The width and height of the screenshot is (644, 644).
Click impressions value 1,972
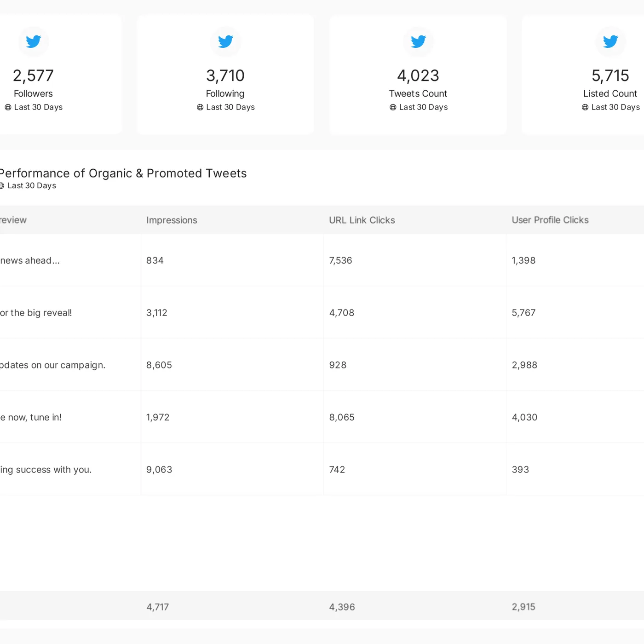pyautogui.click(x=158, y=418)
